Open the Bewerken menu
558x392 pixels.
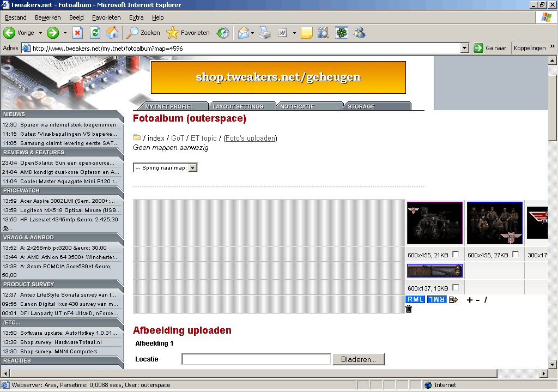48,17
